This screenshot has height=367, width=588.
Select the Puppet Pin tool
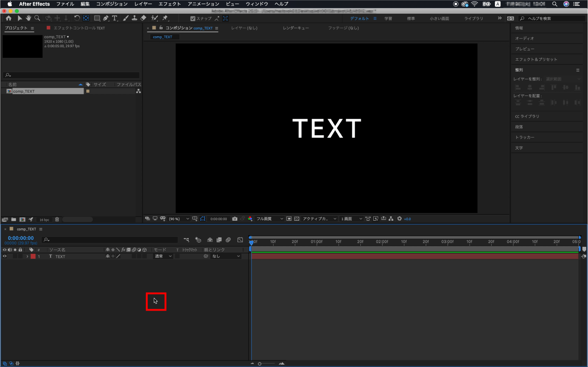tap(165, 18)
